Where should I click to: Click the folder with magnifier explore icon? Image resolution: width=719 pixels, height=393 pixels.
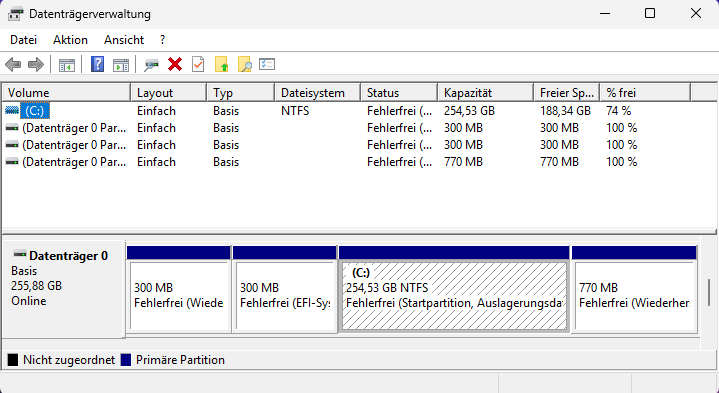click(245, 64)
